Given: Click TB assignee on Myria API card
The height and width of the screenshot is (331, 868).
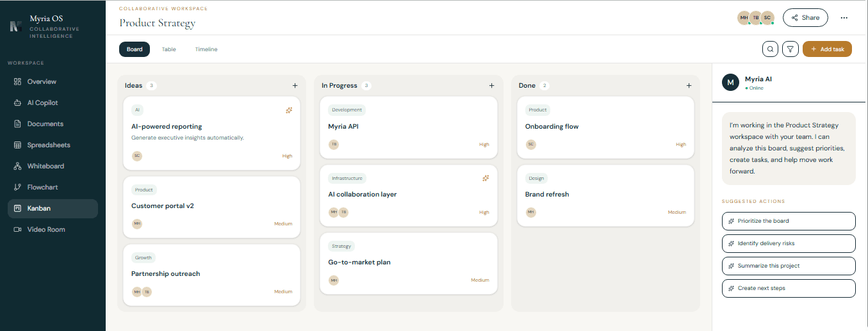Looking at the screenshot, I should pos(333,145).
